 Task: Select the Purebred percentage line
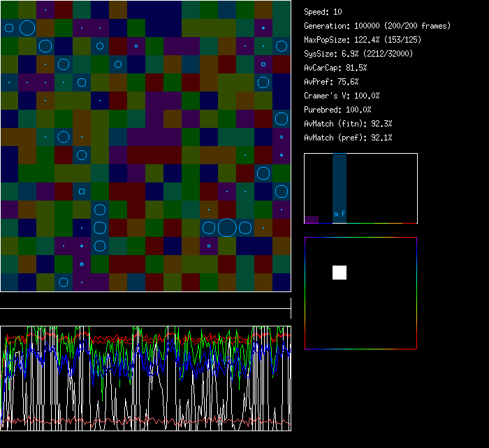[x=338, y=110]
